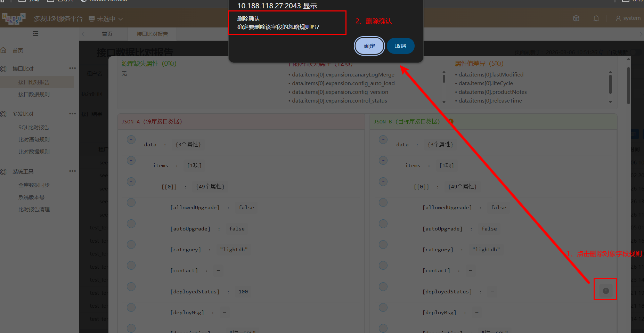This screenshot has height=333, width=644.
Task: Collapse the data node in JSON A
Action: coord(131,140)
